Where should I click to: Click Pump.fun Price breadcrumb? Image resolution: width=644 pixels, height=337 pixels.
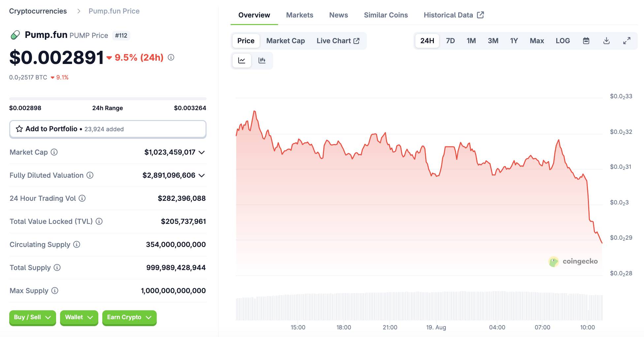tap(114, 11)
